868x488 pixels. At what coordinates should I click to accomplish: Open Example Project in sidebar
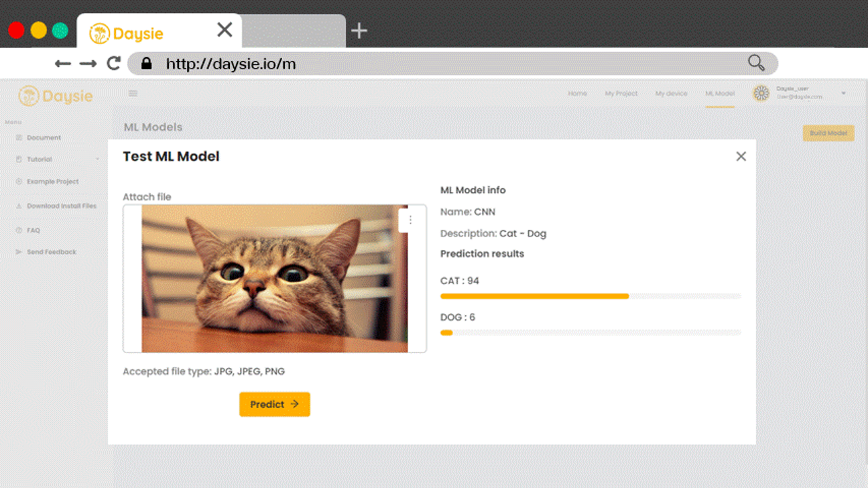(53, 182)
